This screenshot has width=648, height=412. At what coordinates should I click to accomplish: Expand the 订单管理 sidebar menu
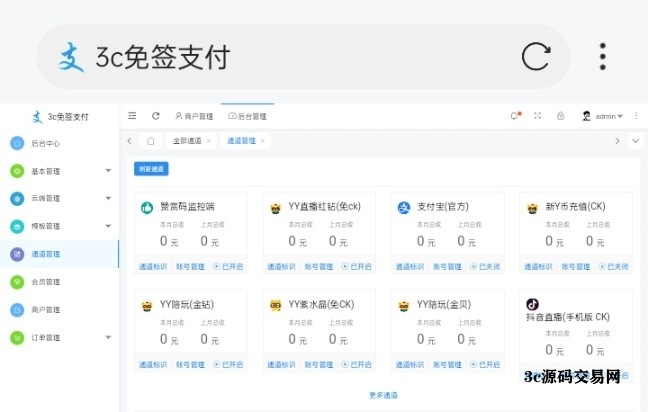pos(59,338)
